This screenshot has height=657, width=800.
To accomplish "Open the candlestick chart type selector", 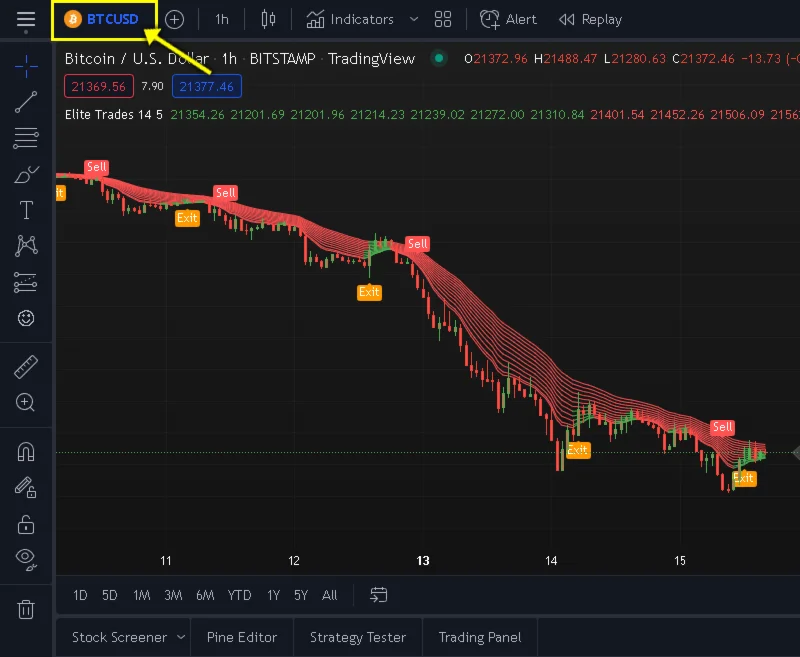I will coord(268,20).
